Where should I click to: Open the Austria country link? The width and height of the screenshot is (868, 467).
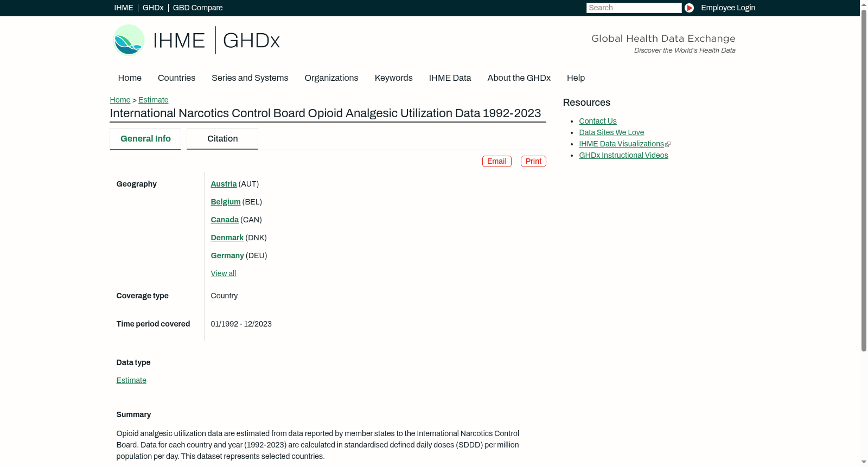click(x=224, y=184)
